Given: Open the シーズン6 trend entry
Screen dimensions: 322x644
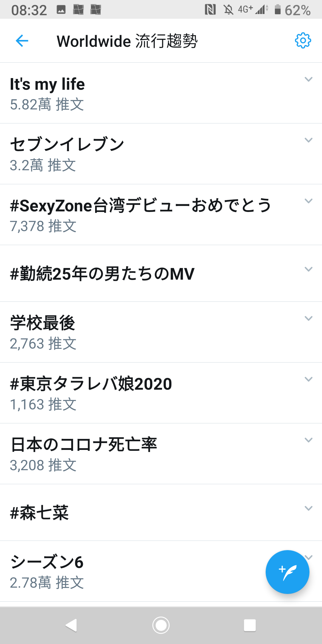Looking at the screenshot, I should click(x=161, y=571).
